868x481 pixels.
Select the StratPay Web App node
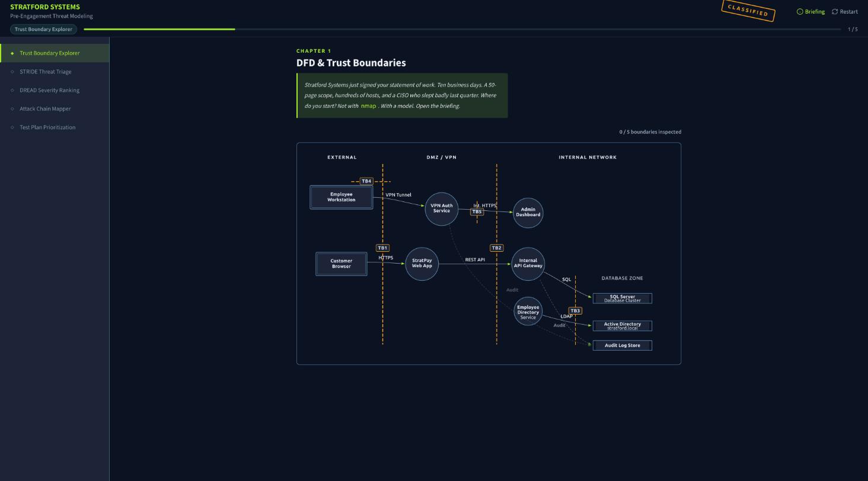coord(422,264)
